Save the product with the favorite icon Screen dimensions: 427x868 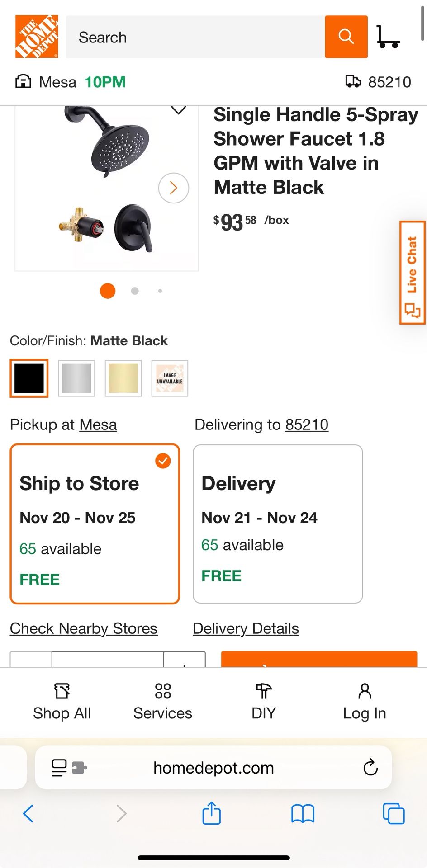[x=179, y=110]
